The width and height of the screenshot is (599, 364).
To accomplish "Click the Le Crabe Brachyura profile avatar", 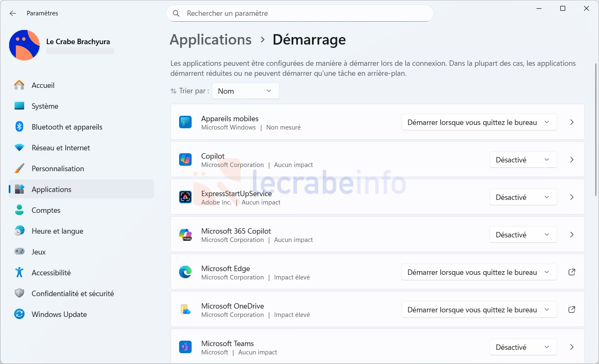I will pyautogui.click(x=25, y=45).
